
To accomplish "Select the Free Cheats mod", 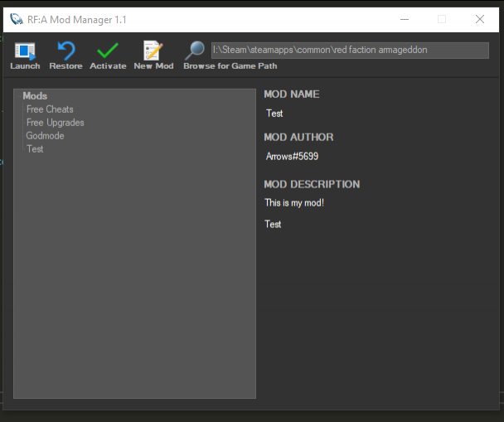I will point(50,109).
